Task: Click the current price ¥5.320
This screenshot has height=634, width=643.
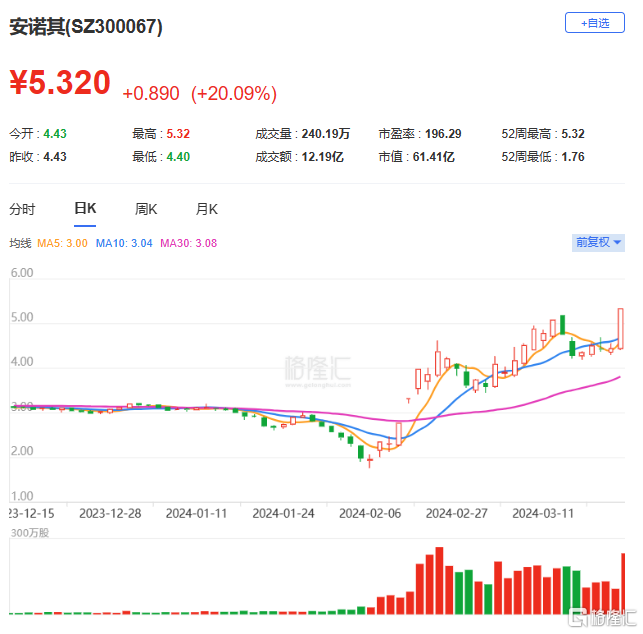Action: (x=60, y=83)
